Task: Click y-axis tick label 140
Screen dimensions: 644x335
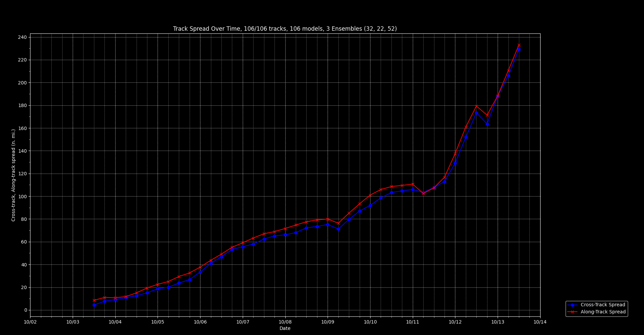Action: coord(23,151)
